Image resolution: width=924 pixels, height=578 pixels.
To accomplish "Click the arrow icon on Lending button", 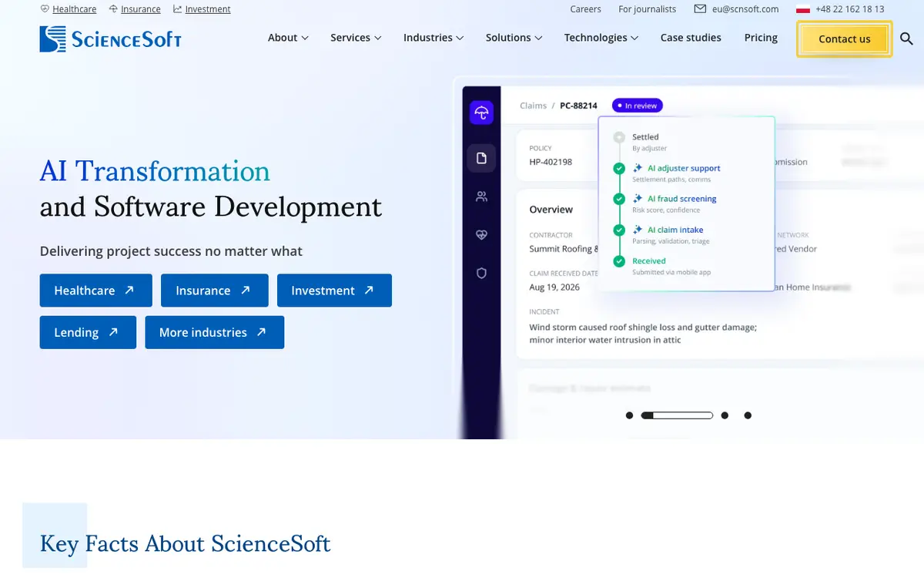I will pyautogui.click(x=113, y=332).
